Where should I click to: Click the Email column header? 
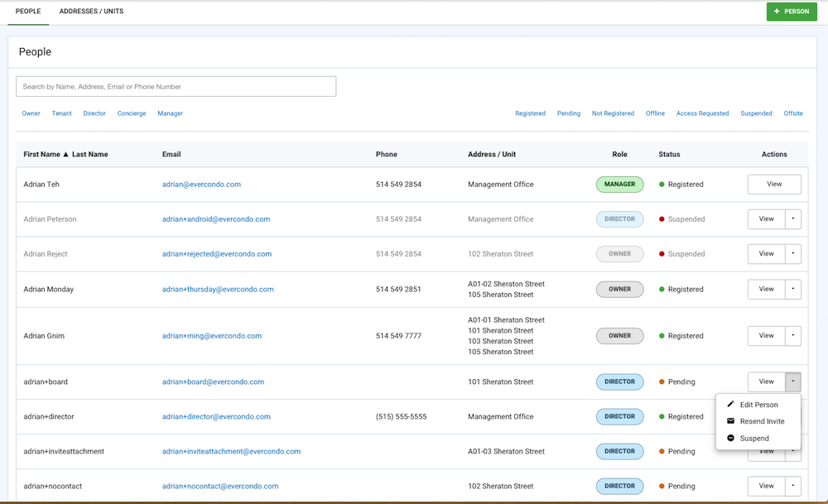(171, 154)
